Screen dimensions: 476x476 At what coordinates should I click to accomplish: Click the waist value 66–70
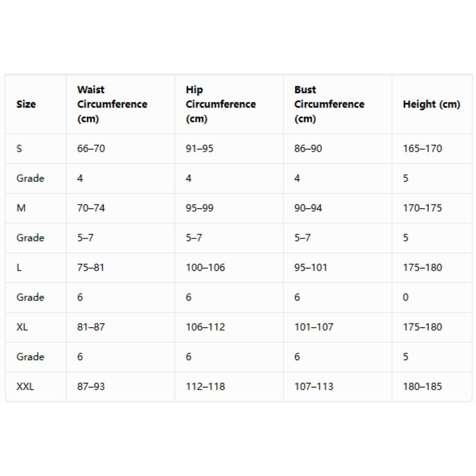(x=91, y=149)
